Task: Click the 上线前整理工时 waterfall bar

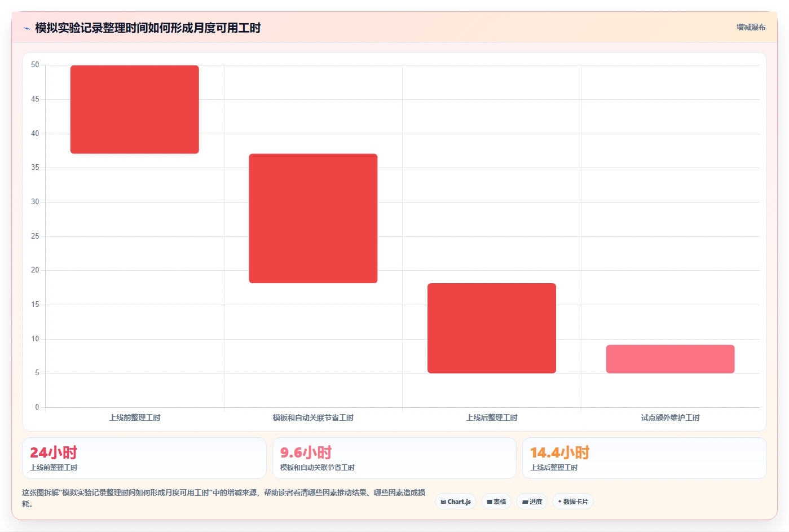Action: (x=135, y=109)
